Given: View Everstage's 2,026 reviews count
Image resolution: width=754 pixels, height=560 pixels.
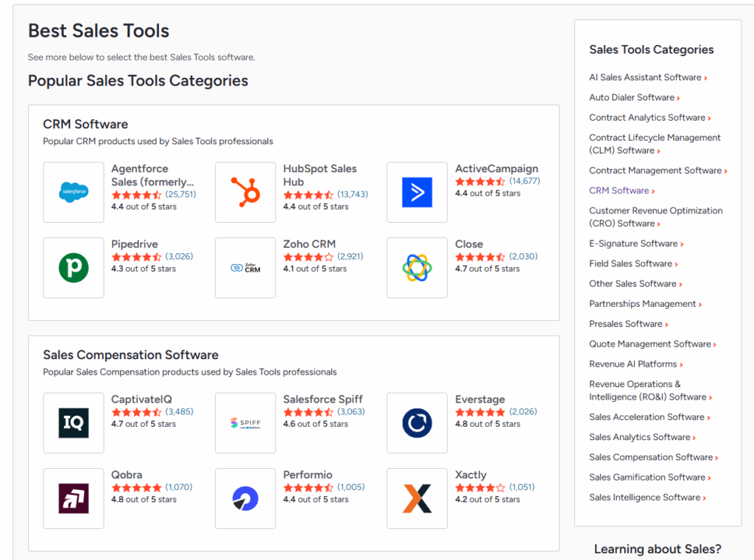Looking at the screenshot, I should (524, 412).
